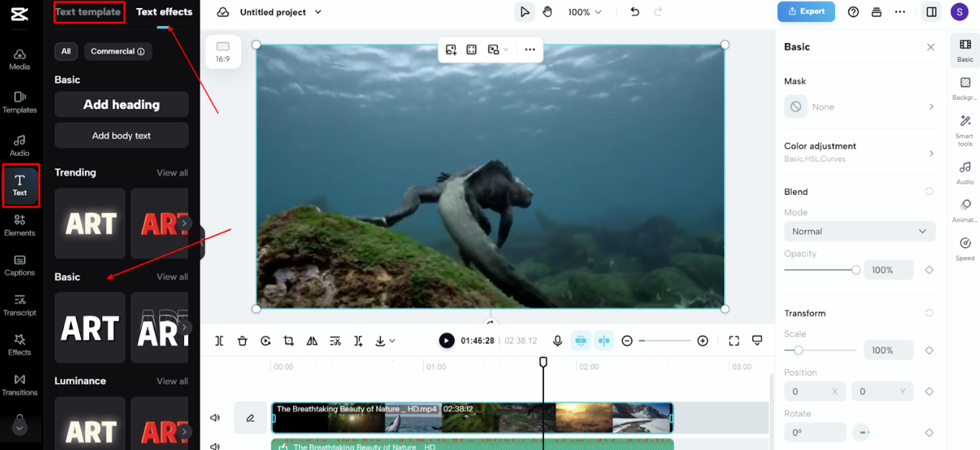The image size is (980, 450).
Task: Open the Audio tab in right sidebar
Action: [x=965, y=173]
